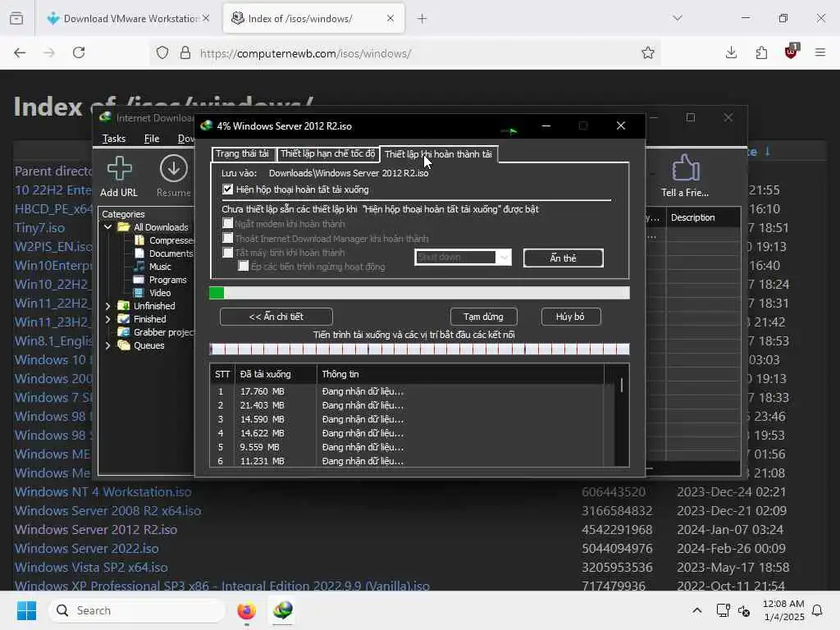Switch to the Download VMware Workstation tab
840x630 pixels.
pos(127,18)
